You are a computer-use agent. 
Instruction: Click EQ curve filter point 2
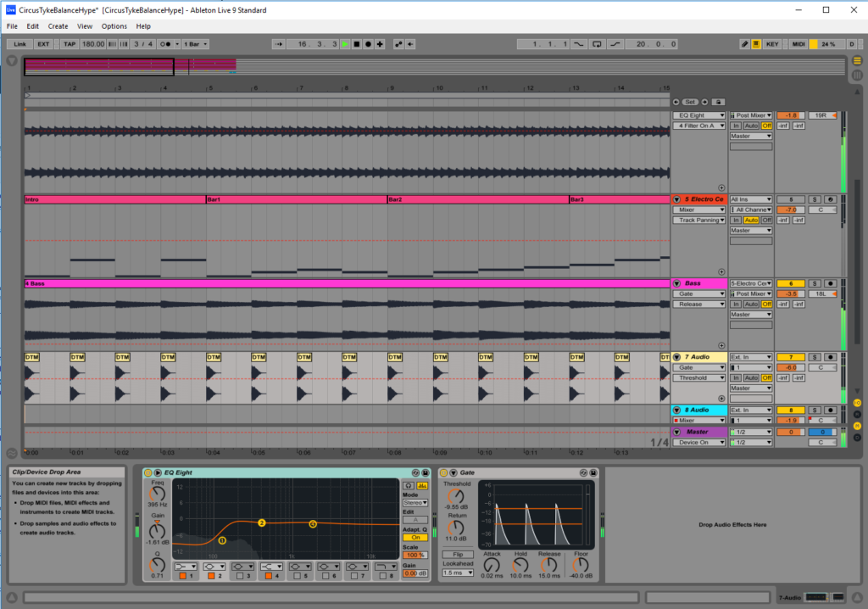click(x=262, y=522)
